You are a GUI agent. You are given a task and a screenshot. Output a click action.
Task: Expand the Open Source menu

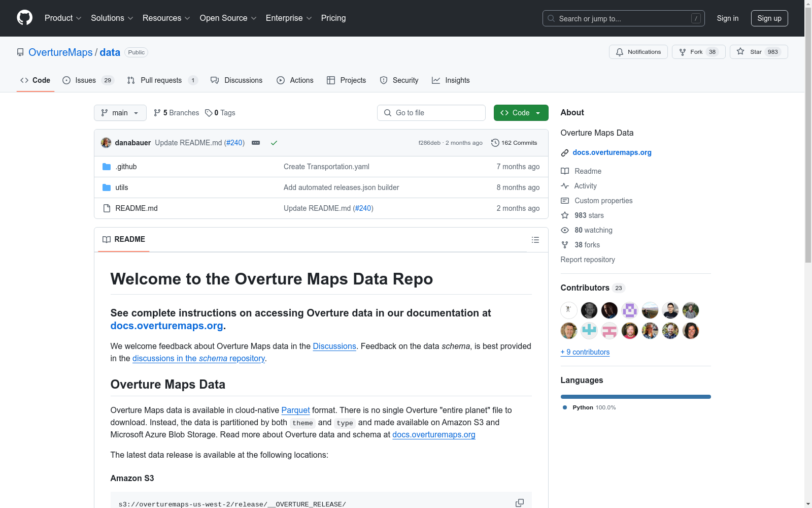click(x=228, y=18)
